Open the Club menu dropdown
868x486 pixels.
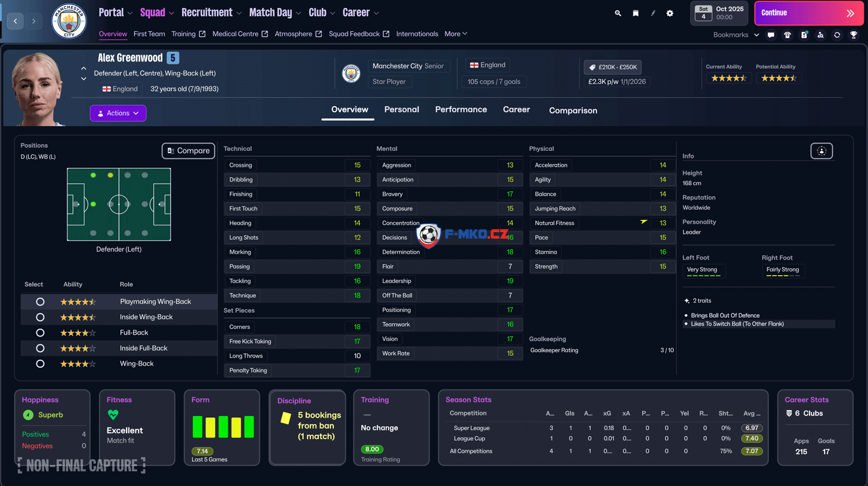(322, 13)
